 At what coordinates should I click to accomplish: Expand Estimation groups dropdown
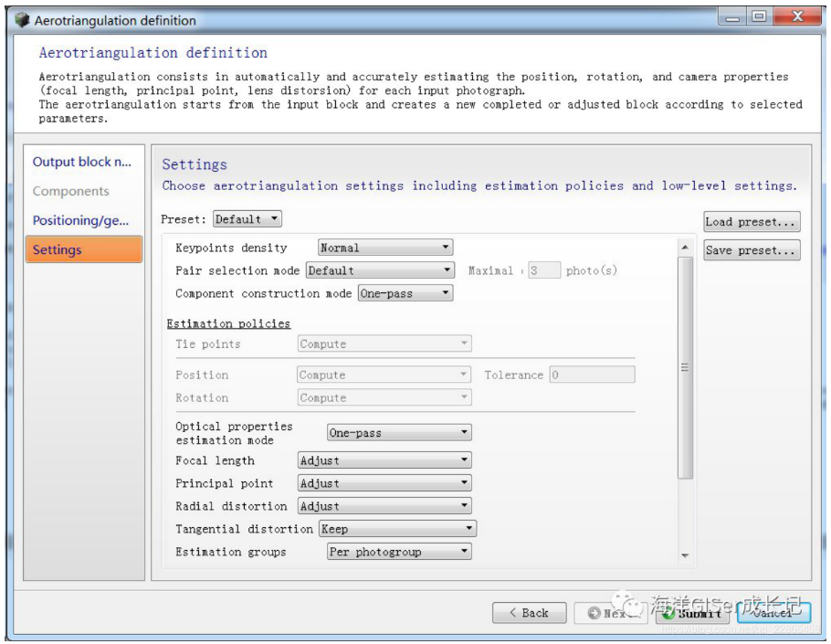pos(399,551)
